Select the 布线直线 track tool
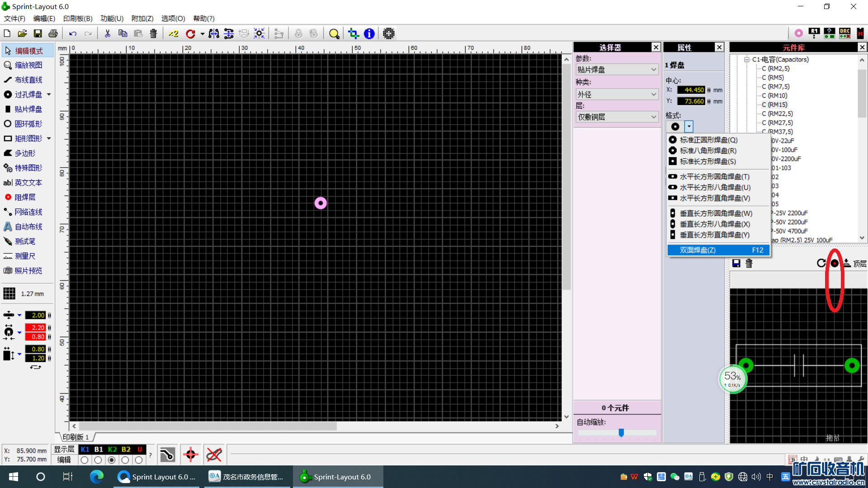The image size is (868, 488). pos(28,80)
